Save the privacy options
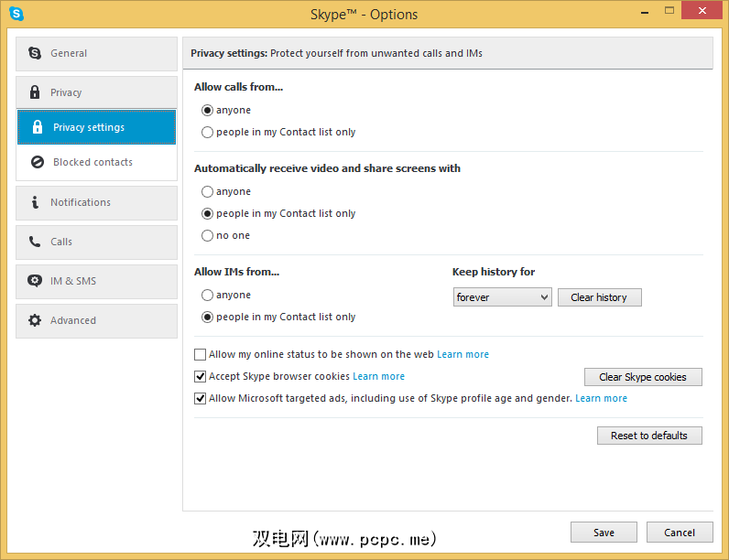The width and height of the screenshot is (729, 560). coord(604,533)
